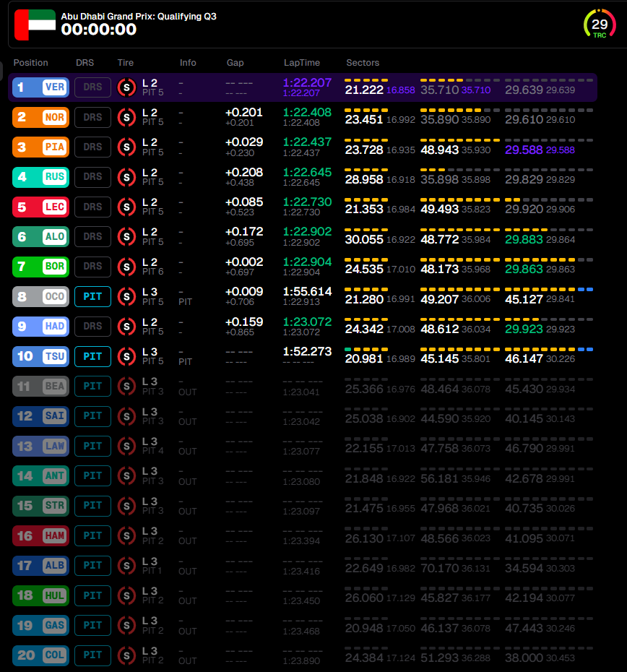This screenshot has height=672, width=627.
Task: Click the soft tire icon in SAI row
Action: pyautogui.click(x=126, y=416)
